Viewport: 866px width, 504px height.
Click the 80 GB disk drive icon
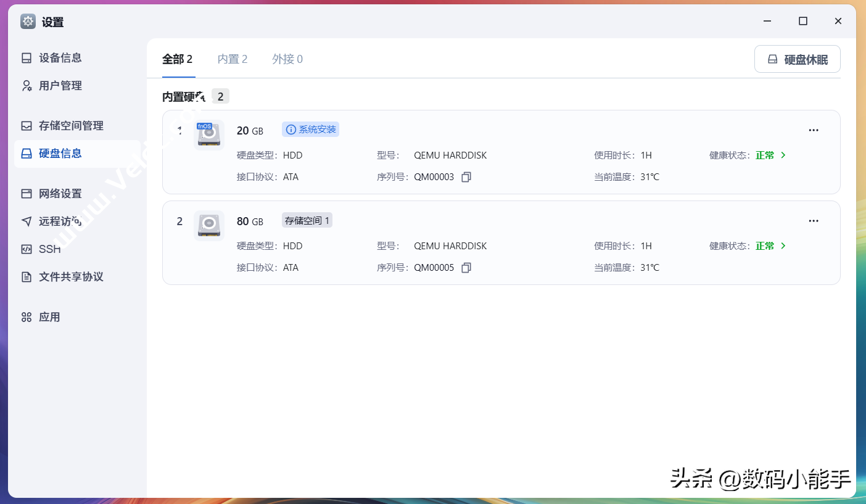(209, 226)
